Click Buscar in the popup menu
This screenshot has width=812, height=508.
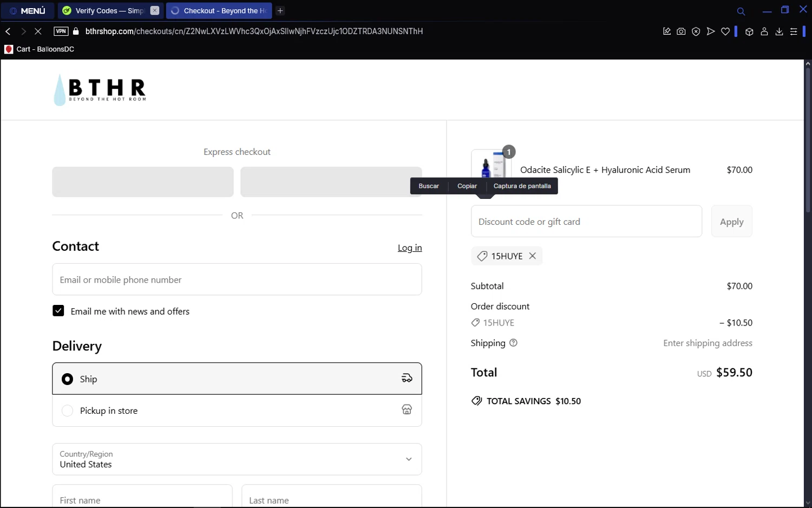pyautogui.click(x=429, y=186)
